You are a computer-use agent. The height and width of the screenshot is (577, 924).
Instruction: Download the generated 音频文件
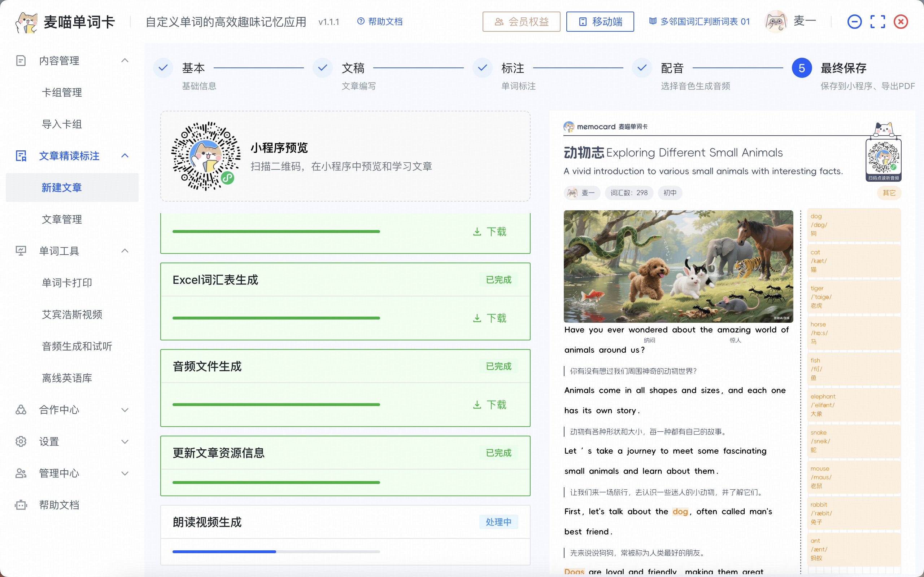coord(489,405)
